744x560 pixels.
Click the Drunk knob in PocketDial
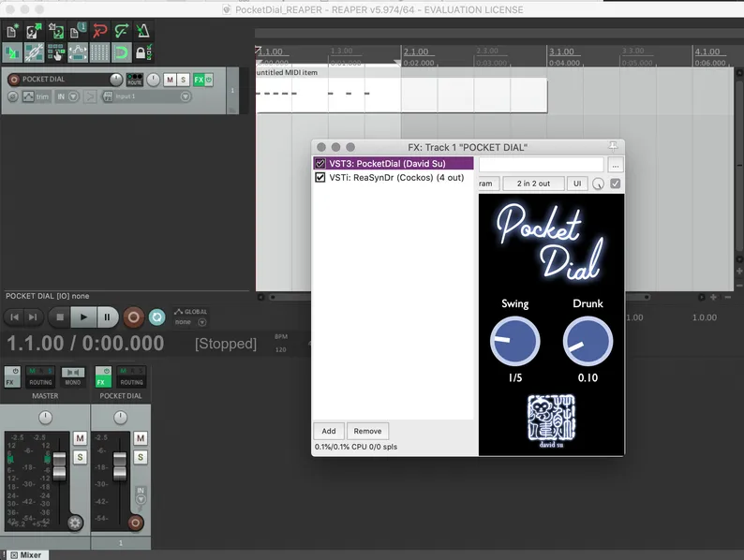588,342
